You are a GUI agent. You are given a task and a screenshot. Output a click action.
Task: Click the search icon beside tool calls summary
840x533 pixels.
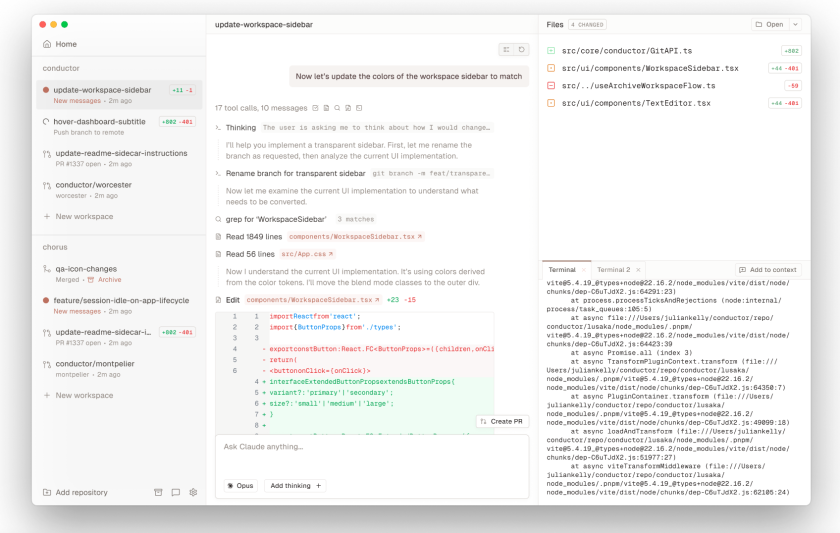(337, 108)
